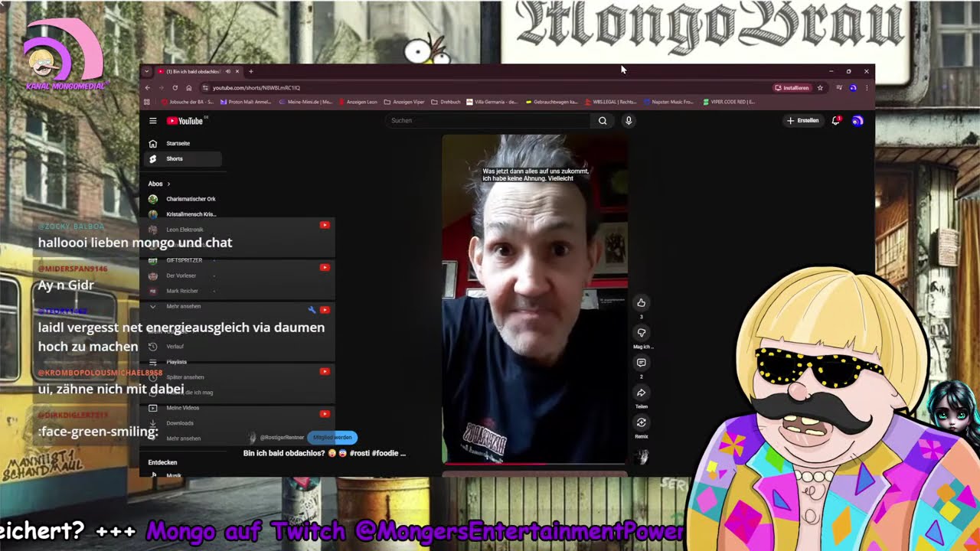
Task: Open the Kristallmensch channel subscription
Action: click(x=182, y=214)
